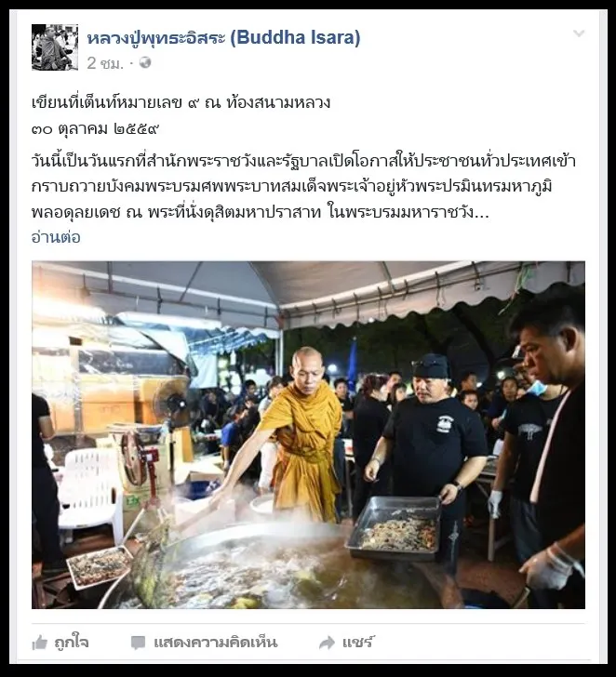Open the Buddha Isara profile picture
Viewport: 616px width, 677px height.
(x=55, y=47)
